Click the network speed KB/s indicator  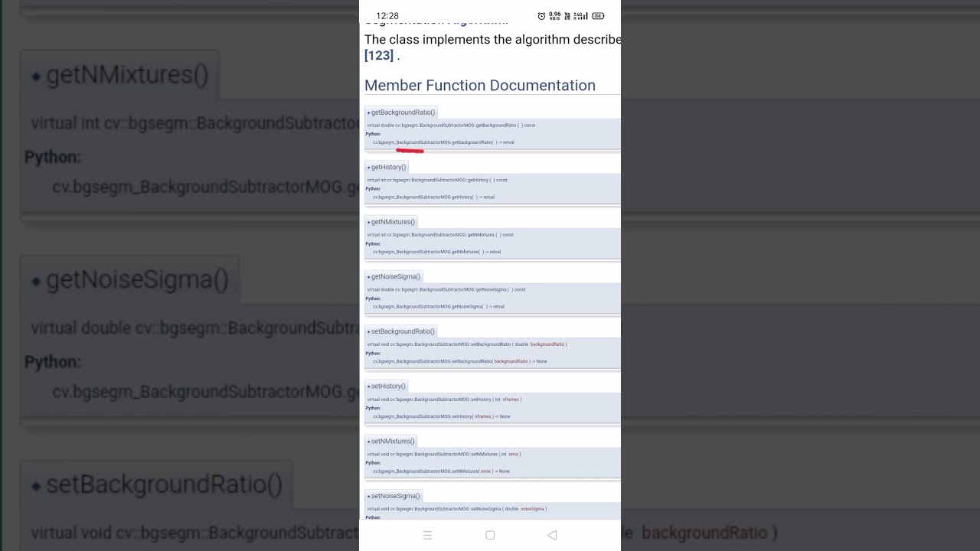pyautogui.click(x=555, y=16)
